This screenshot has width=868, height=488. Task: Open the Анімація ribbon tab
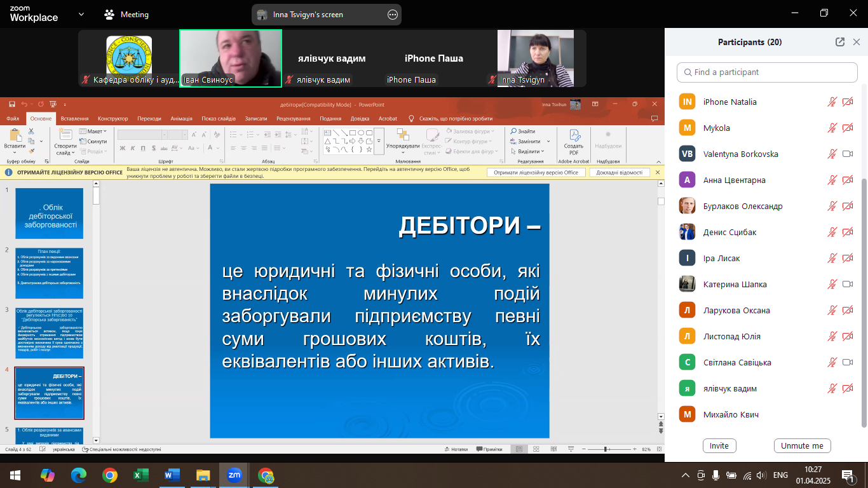click(x=181, y=118)
